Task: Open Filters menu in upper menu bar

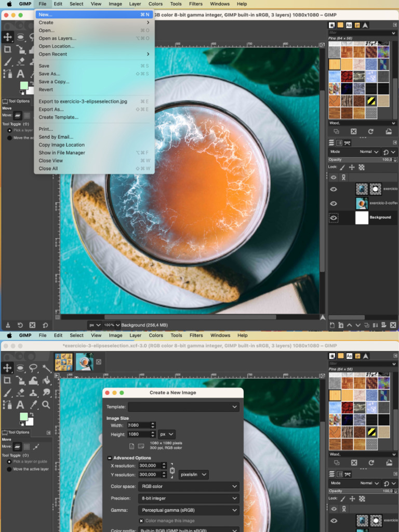Action: pyautogui.click(x=196, y=4)
